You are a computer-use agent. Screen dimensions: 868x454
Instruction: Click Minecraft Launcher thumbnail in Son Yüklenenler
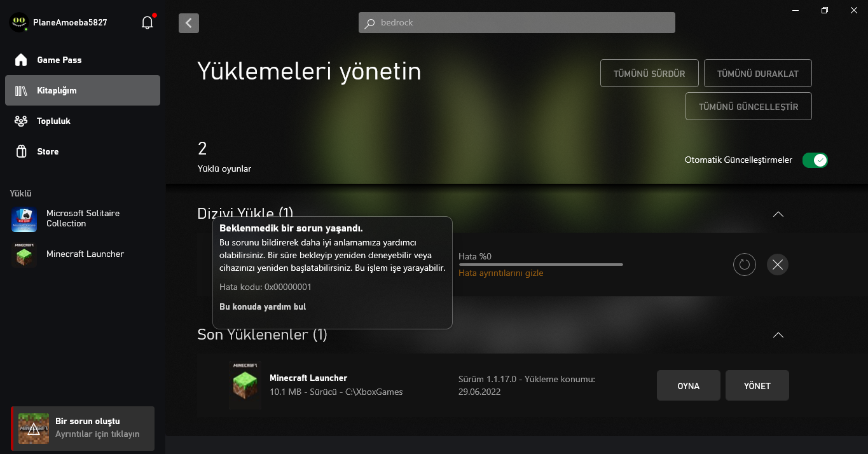[245, 385]
